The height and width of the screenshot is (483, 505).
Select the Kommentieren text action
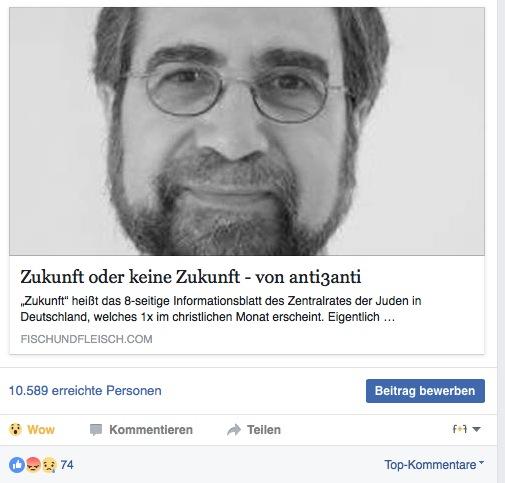click(x=151, y=430)
